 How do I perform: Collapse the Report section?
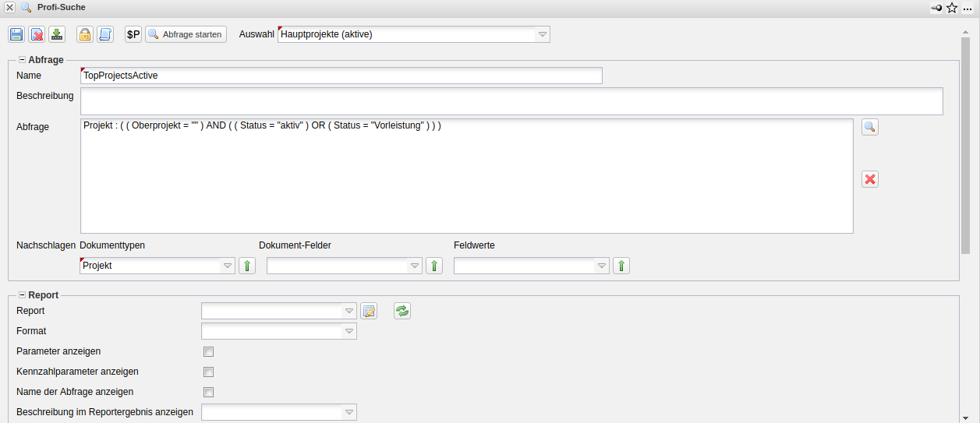point(22,295)
